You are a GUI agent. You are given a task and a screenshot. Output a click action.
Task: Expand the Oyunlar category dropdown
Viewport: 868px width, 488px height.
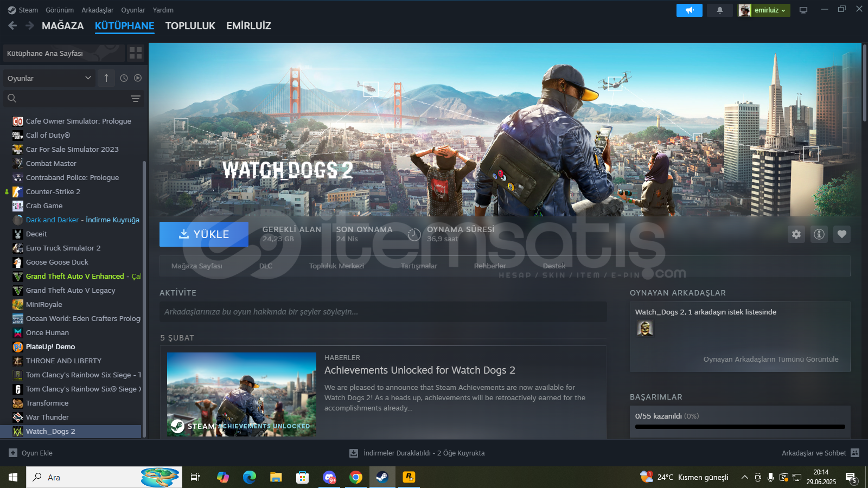(49, 78)
